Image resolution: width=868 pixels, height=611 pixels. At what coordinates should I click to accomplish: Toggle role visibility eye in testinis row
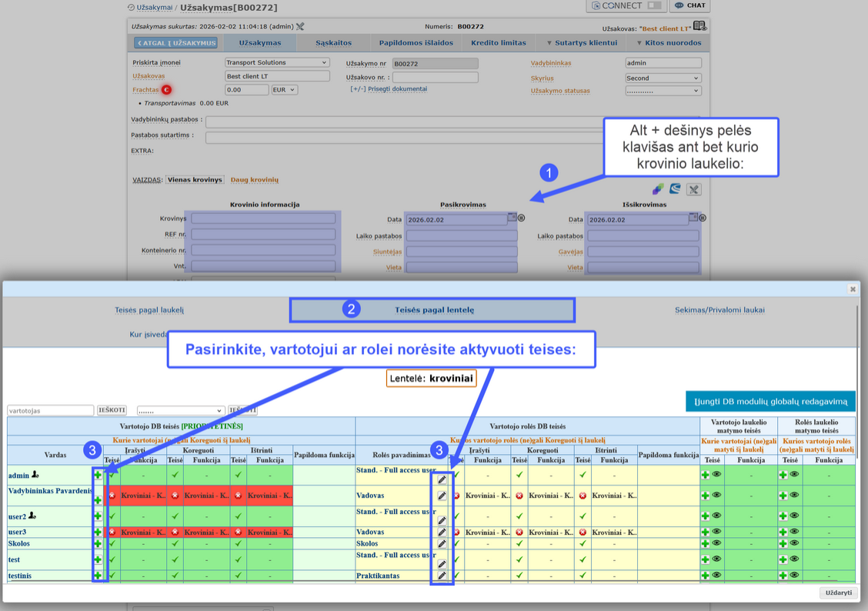click(794, 575)
